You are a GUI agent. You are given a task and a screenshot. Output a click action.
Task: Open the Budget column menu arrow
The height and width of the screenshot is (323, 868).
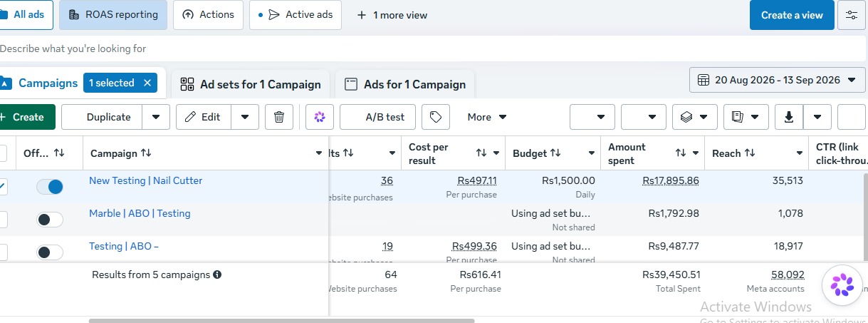[592, 153]
